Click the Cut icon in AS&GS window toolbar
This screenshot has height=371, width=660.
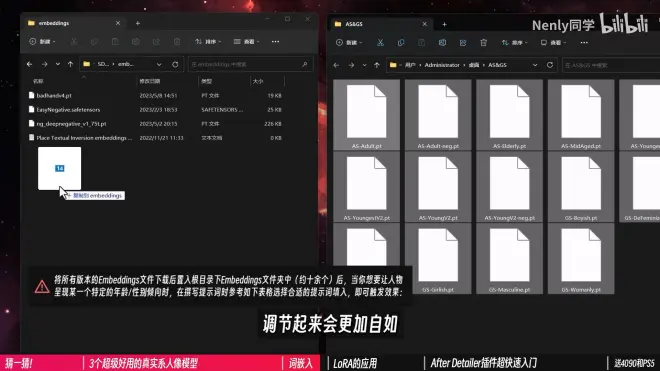click(x=380, y=43)
